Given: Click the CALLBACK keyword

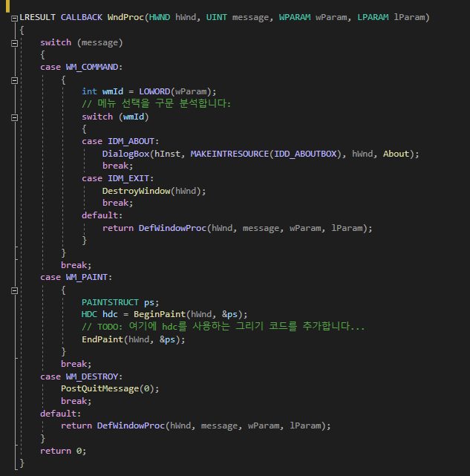Looking at the screenshot, I should click(x=82, y=17).
